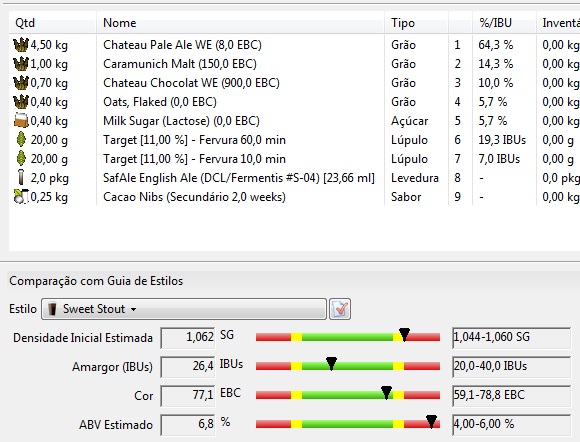The image size is (580, 442).
Task: Click the SafAle yeast vial icon
Action: [x=21, y=178]
